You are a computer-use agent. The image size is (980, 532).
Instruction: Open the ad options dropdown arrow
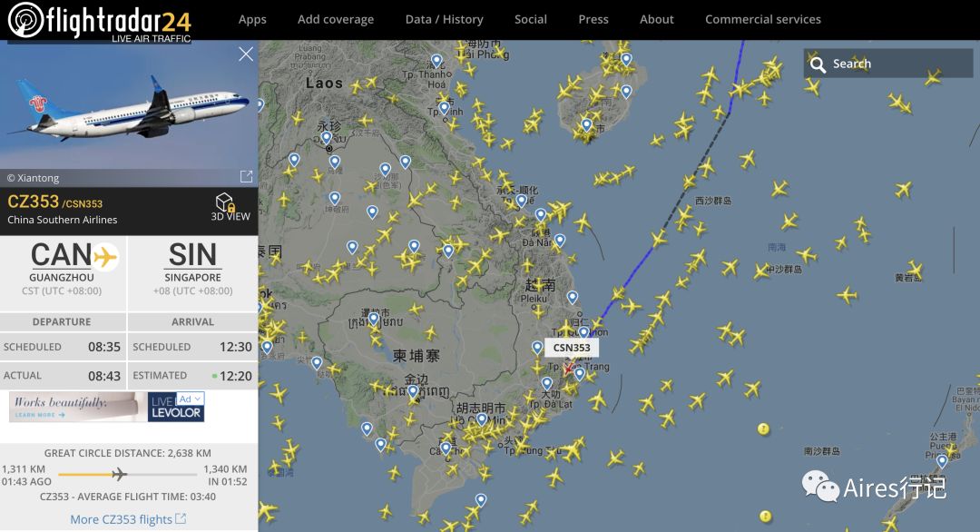pyautogui.click(x=198, y=399)
